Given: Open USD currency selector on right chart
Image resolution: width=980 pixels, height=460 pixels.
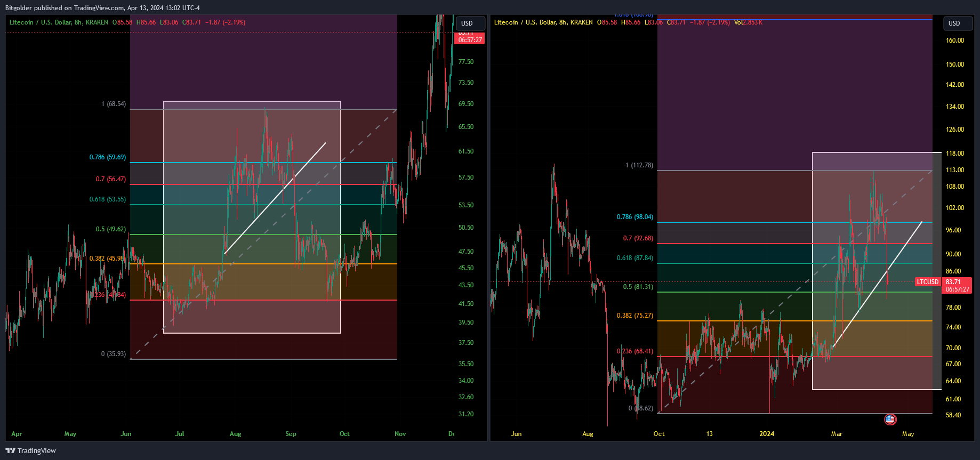Looking at the screenshot, I should 958,23.
